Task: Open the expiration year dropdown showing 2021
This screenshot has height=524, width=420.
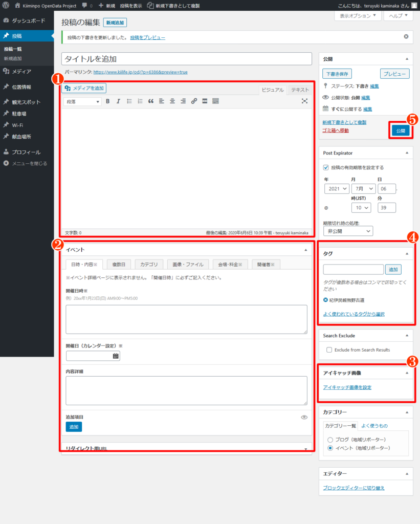Action: pyautogui.click(x=336, y=189)
